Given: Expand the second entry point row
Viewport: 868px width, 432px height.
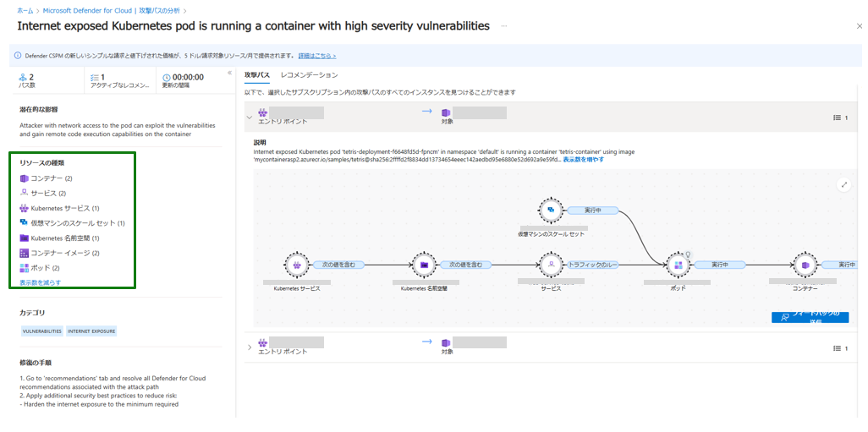Looking at the screenshot, I should (x=249, y=347).
